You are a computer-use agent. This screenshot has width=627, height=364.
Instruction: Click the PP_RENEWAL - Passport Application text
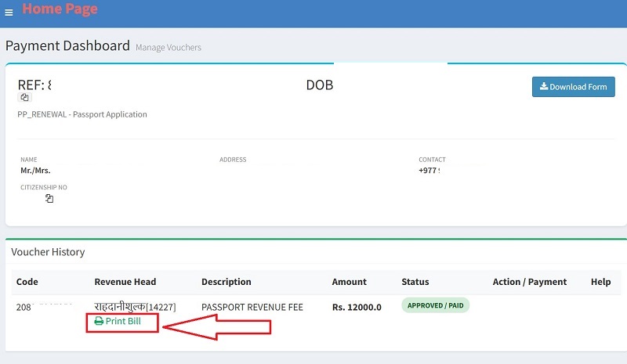pyautogui.click(x=82, y=114)
